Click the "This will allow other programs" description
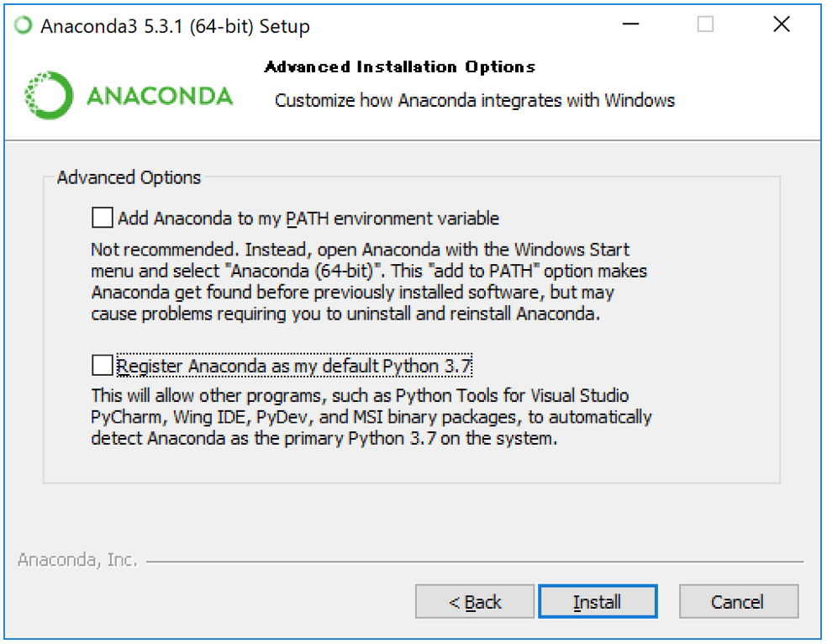The width and height of the screenshot is (827, 644). (x=371, y=417)
